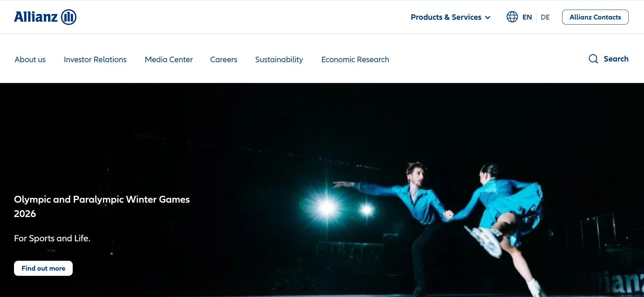Click the magnifying glass search icon
The width and height of the screenshot is (644, 297).
pos(593,59)
